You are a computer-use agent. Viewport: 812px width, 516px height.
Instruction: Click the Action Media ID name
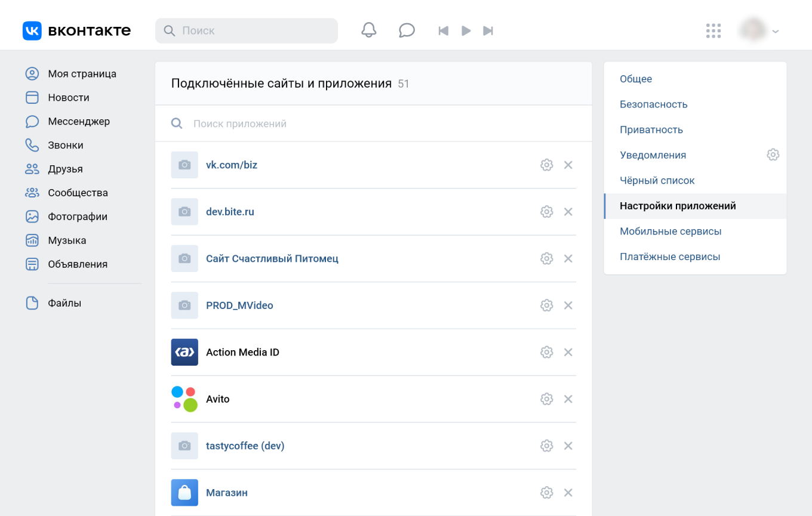pos(242,353)
